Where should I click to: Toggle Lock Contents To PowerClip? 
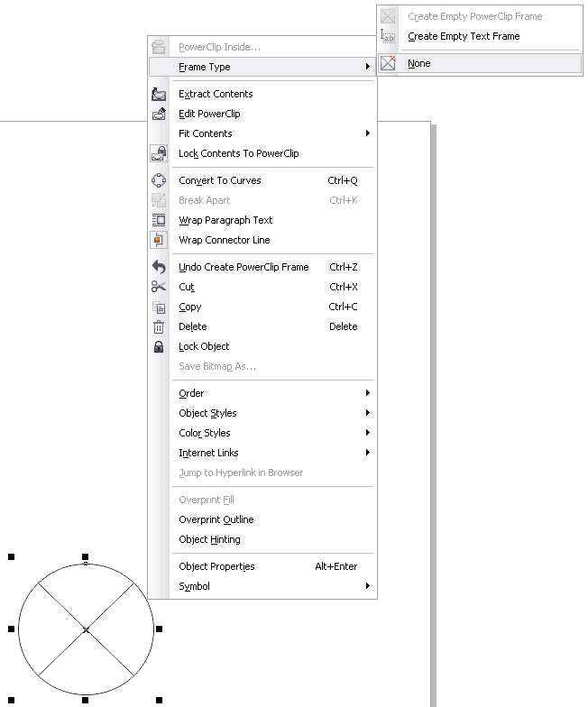[x=262, y=153]
